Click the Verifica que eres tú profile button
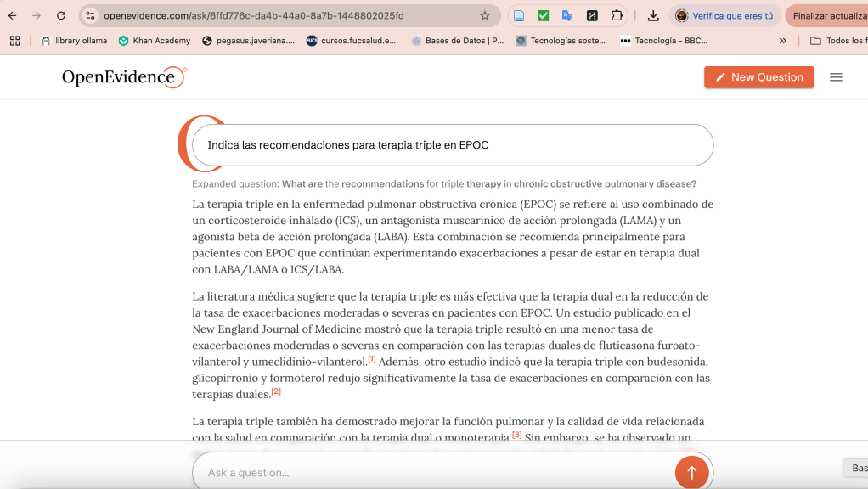Image resolution: width=868 pixels, height=489 pixels. [724, 15]
